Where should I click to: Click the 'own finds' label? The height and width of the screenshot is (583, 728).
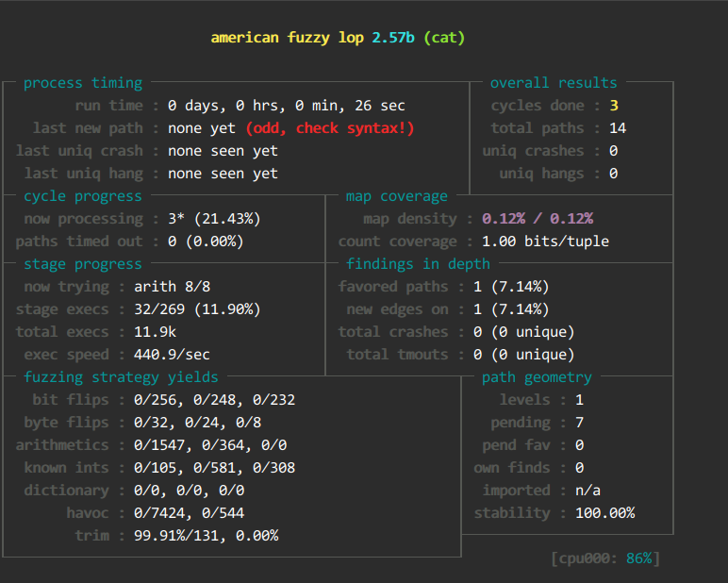[512, 468]
